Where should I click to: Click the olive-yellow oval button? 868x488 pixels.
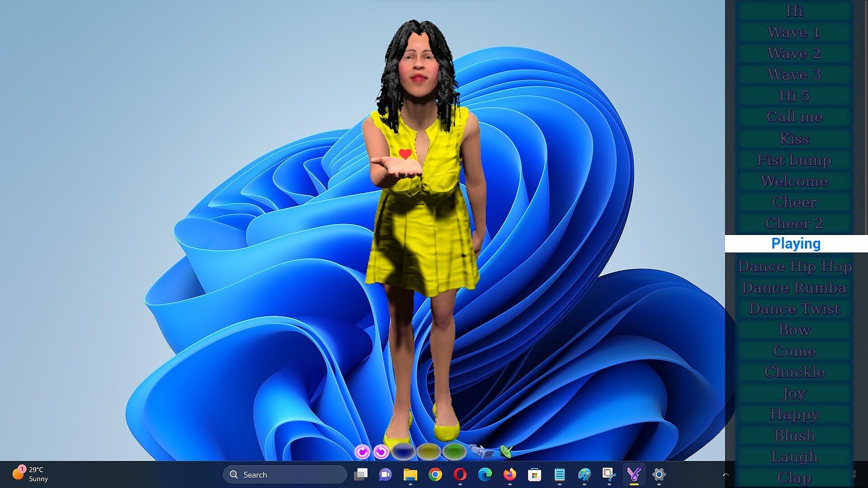click(x=429, y=451)
